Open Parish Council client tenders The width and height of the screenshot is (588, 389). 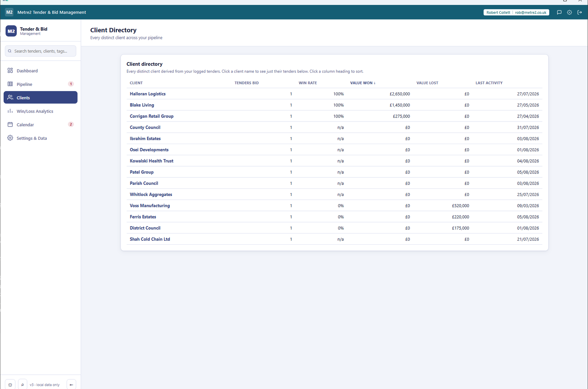point(144,183)
